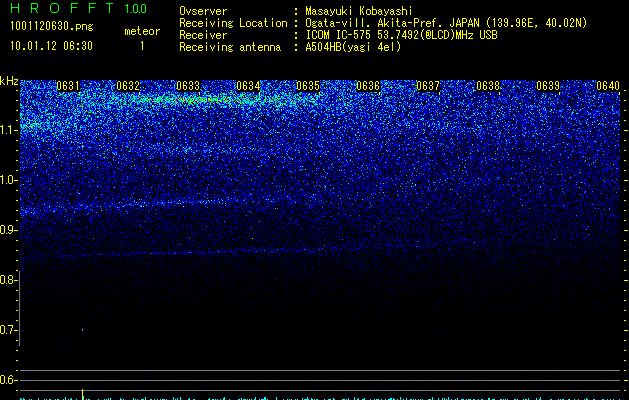Click the meteor echo dot near 0.7 kHz

pyautogui.click(x=83, y=330)
